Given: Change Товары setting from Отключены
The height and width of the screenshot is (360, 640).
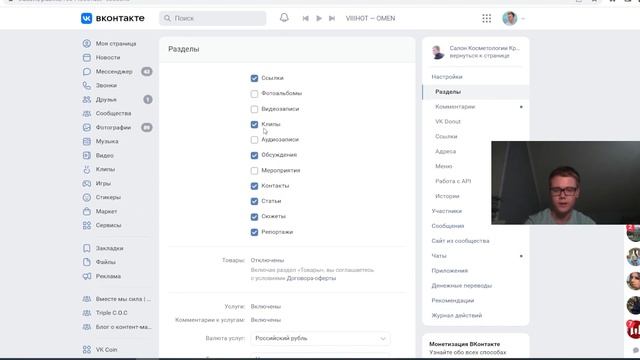Looking at the screenshot, I should (x=267, y=260).
